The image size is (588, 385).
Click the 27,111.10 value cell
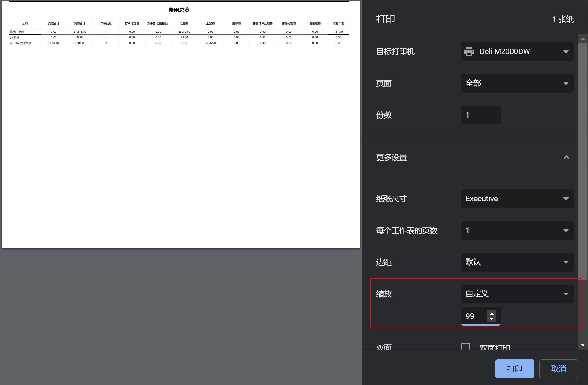point(80,32)
